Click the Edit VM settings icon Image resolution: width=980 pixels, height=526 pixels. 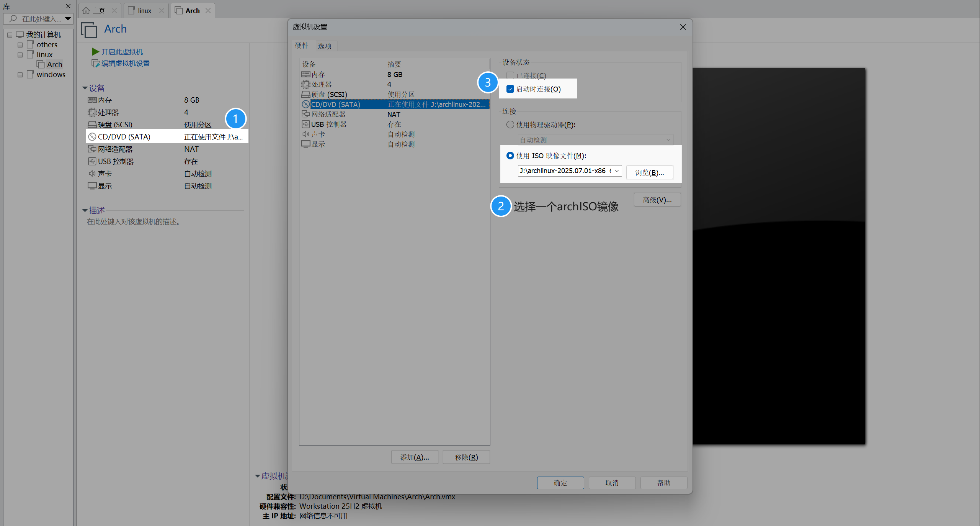[95, 63]
